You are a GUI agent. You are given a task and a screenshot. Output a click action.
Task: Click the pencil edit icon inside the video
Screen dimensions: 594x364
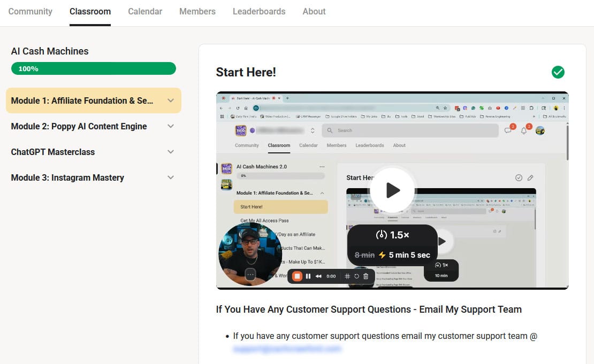530,177
